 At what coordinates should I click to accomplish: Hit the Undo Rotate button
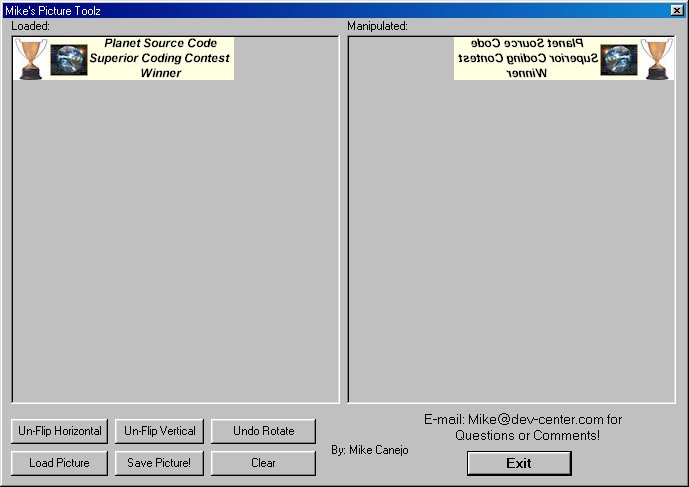coord(263,431)
